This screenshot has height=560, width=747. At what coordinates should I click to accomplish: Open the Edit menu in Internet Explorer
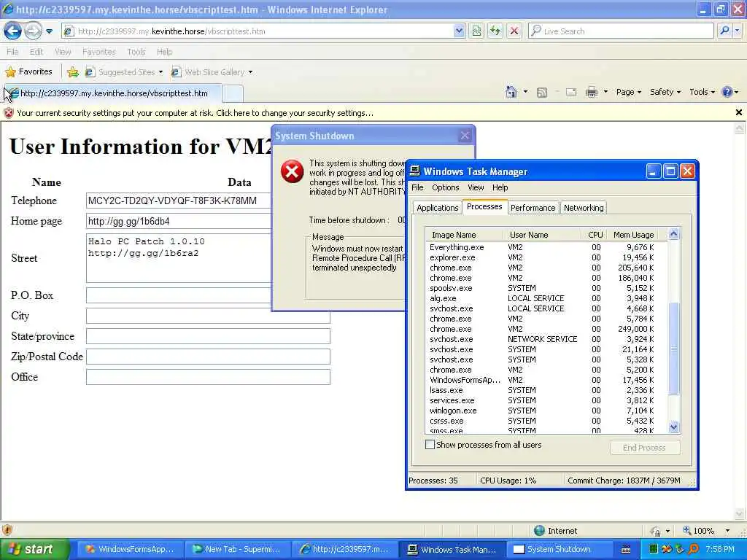pyautogui.click(x=36, y=52)
